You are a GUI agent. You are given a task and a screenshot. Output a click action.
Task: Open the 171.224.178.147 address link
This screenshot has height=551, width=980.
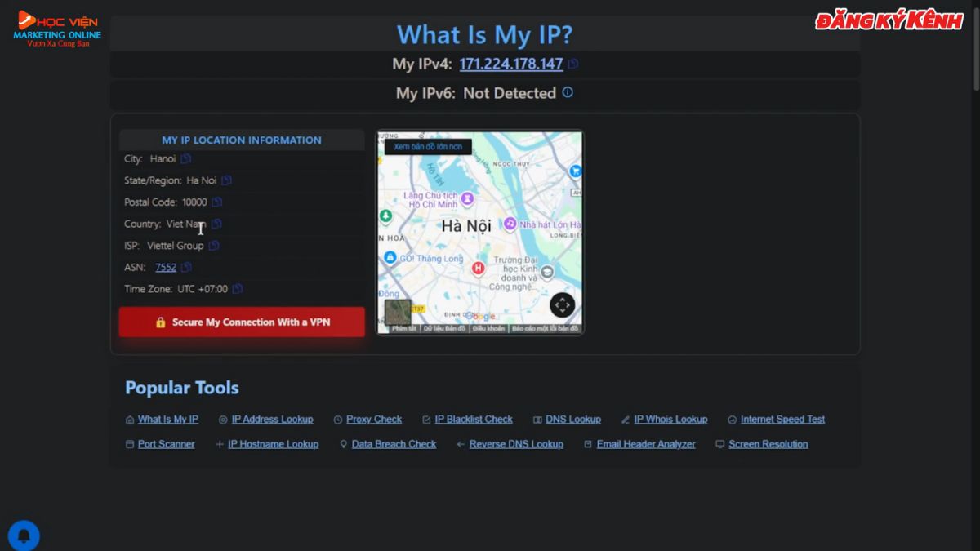coord(511,63)
